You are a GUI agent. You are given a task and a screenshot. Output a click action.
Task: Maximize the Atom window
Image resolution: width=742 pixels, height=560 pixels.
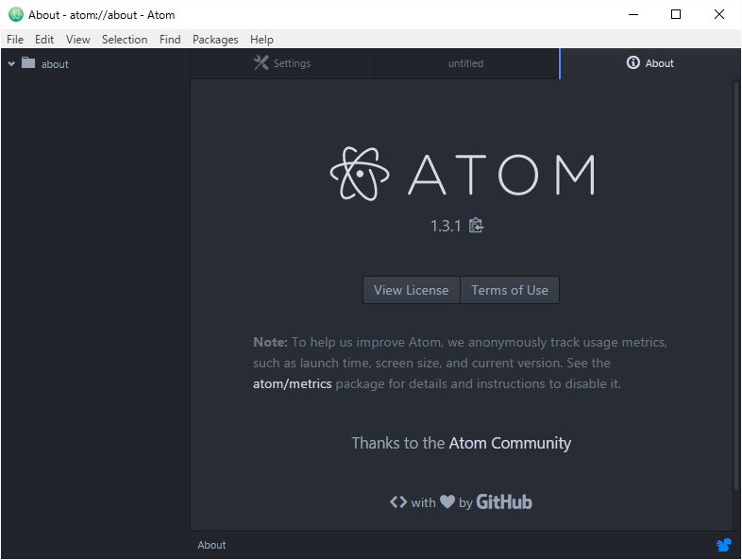point(676,15)
